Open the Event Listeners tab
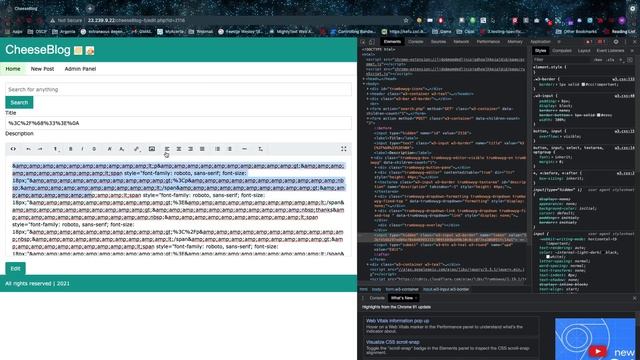 tap(610, 51)
